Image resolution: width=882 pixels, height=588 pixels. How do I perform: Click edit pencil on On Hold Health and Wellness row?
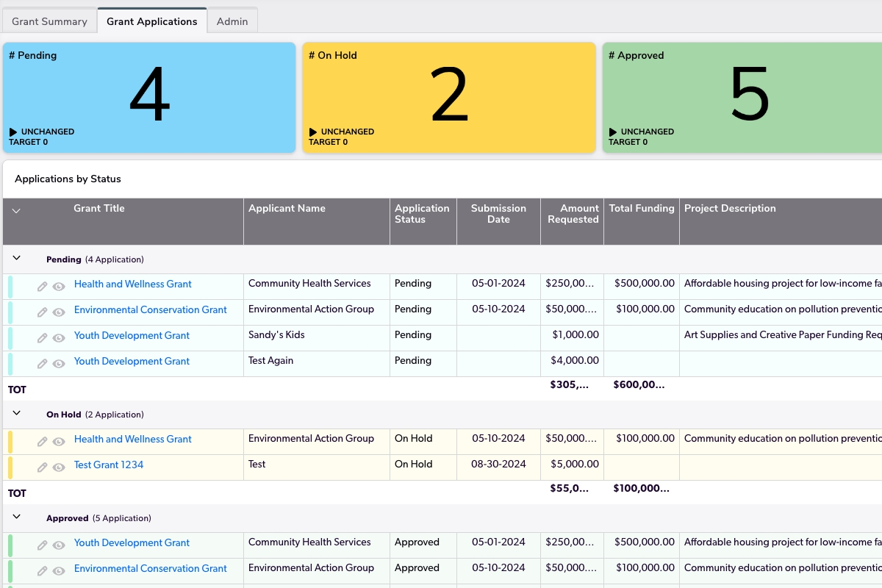[43, 442]
